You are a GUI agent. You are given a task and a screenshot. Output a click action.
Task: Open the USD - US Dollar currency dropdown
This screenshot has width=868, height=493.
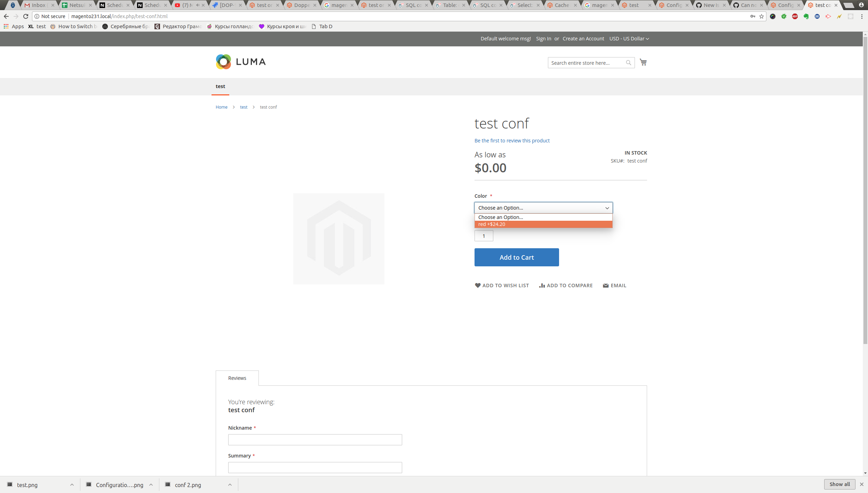coord(629,38)
